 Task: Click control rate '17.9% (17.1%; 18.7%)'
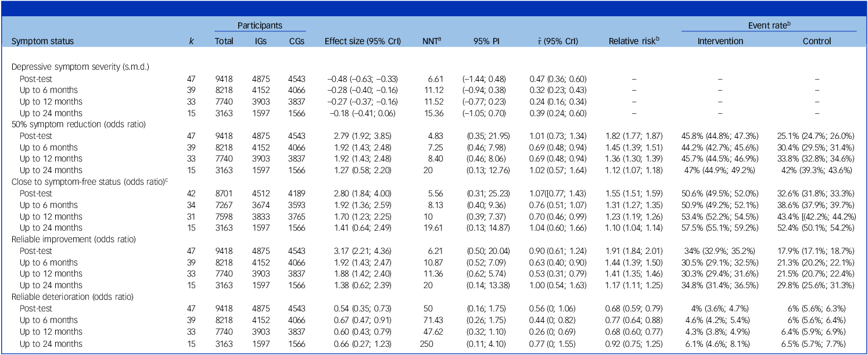click(817, 250)
